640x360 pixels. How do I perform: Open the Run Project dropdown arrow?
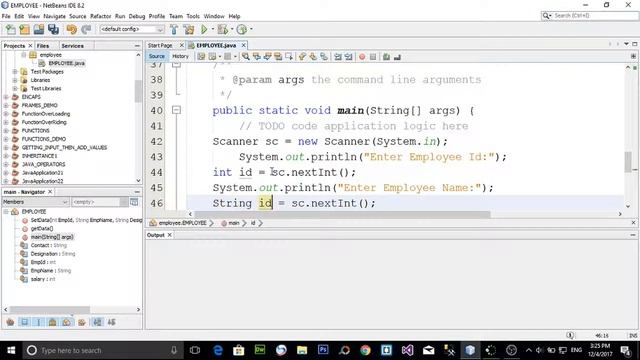[213, 29]
